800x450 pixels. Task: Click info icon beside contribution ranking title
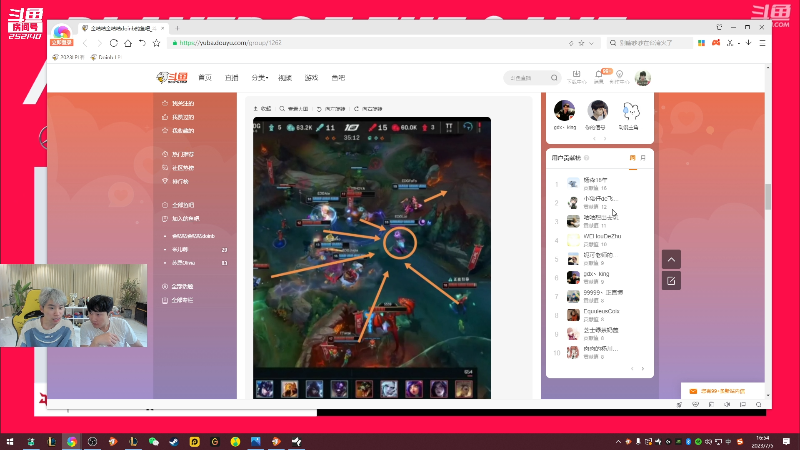pos(587,158)
